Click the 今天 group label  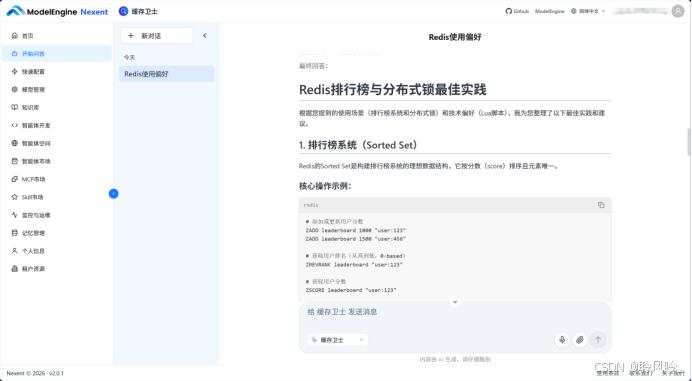point(129,57)
